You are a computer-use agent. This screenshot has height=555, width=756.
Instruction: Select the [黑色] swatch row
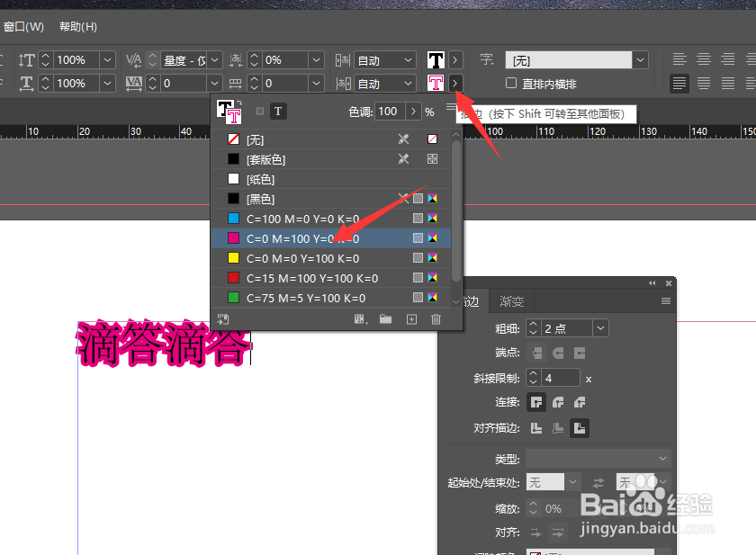(331, 199)
